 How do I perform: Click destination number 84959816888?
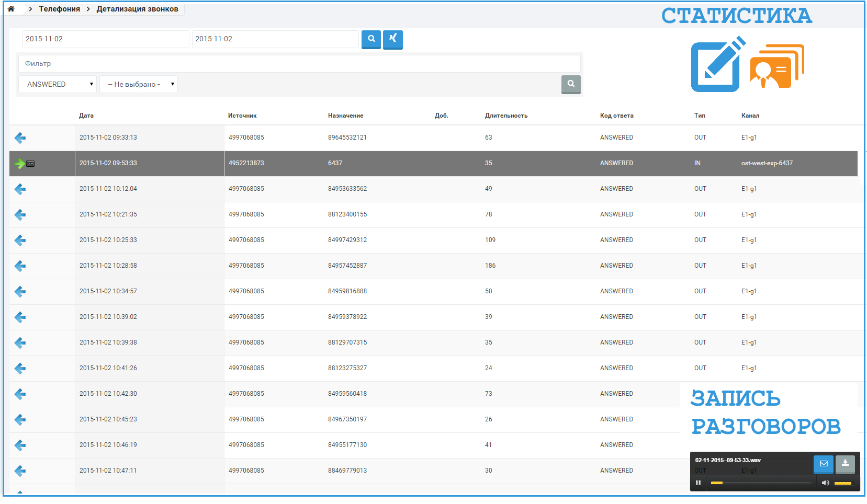pos(347,291)
